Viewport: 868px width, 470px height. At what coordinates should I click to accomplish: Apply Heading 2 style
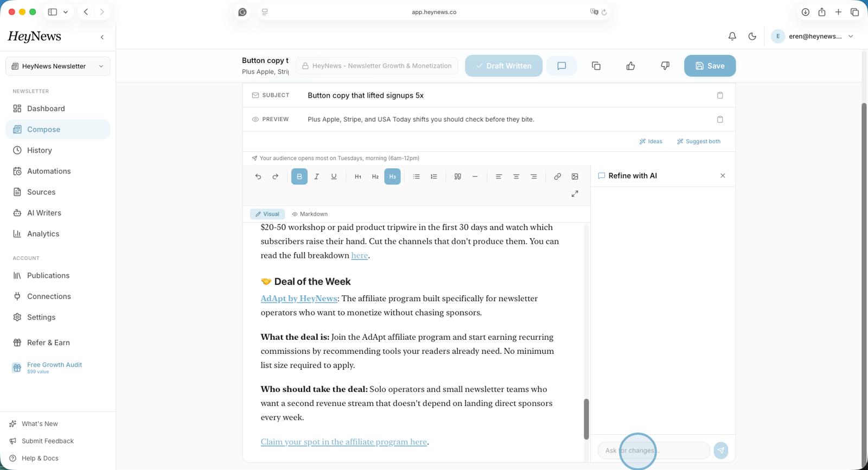point(375,176)
